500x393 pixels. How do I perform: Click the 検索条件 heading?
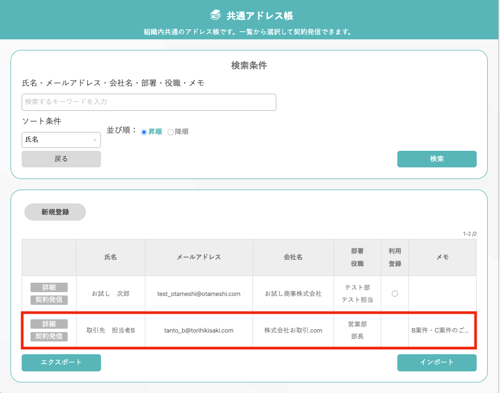[249, 65]
